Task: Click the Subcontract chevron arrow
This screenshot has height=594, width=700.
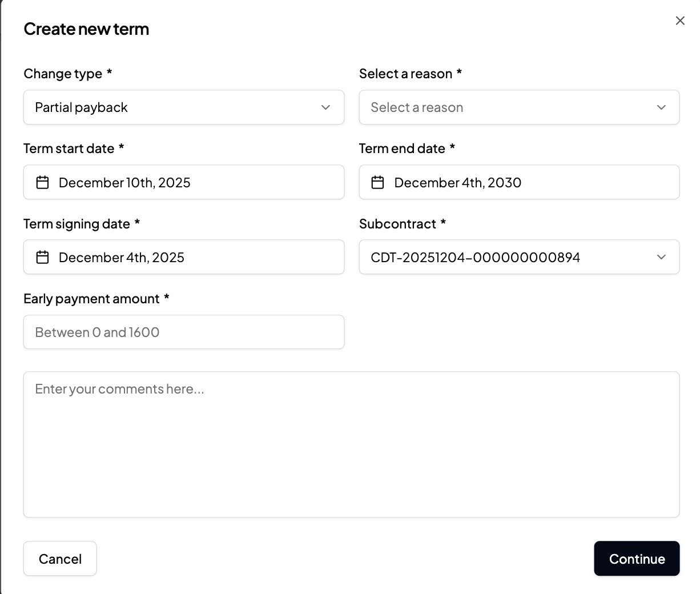Action: (x=661, y=257)
